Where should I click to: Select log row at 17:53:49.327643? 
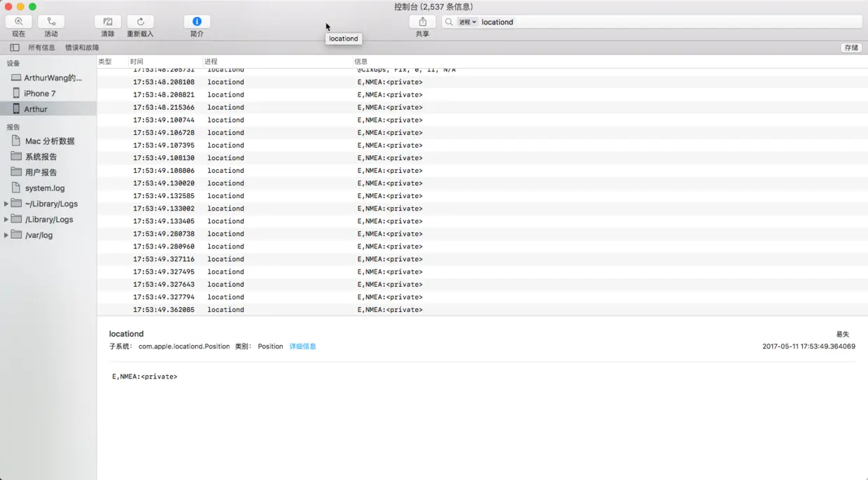tap(482, 284)
